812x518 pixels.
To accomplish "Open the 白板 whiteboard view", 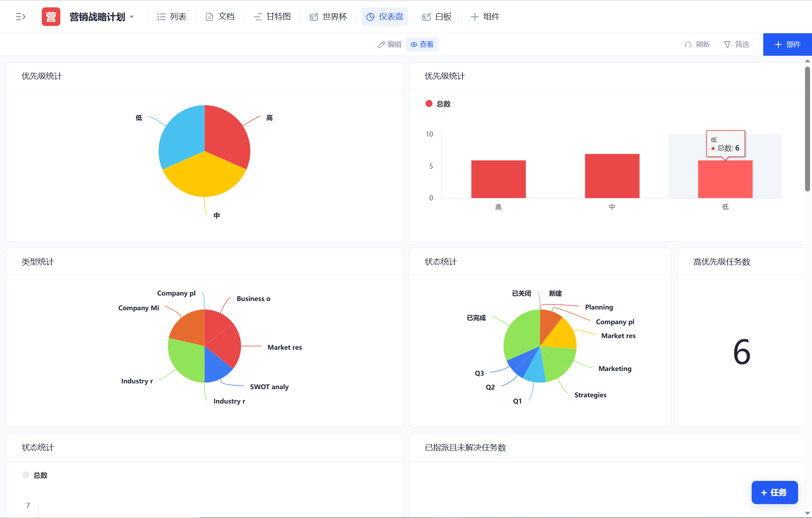I will 437,17.
